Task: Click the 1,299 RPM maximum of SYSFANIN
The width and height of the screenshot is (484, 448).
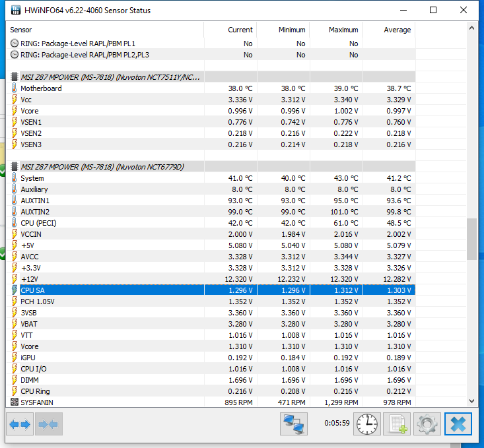Action: (x=341, y=402)
